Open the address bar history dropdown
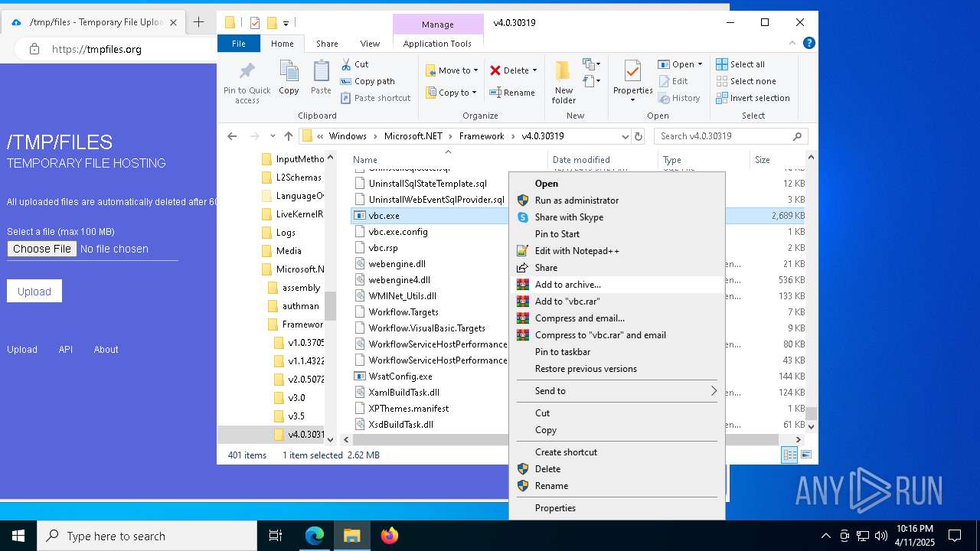The width and height of the screenshot is (980, 551). (625, 136)
